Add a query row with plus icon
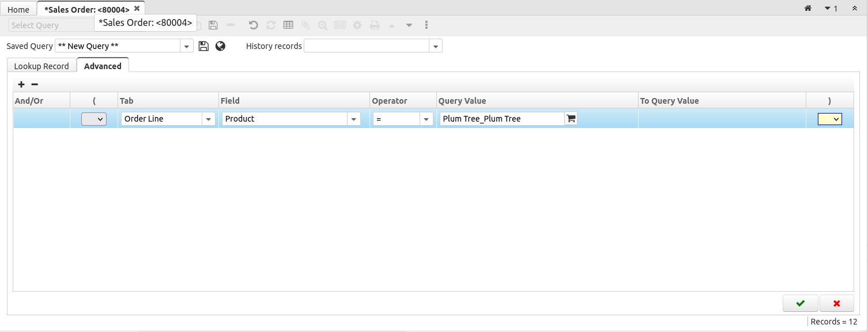The height and width of the screenshot is (332, 868). [x=22, y=84]
